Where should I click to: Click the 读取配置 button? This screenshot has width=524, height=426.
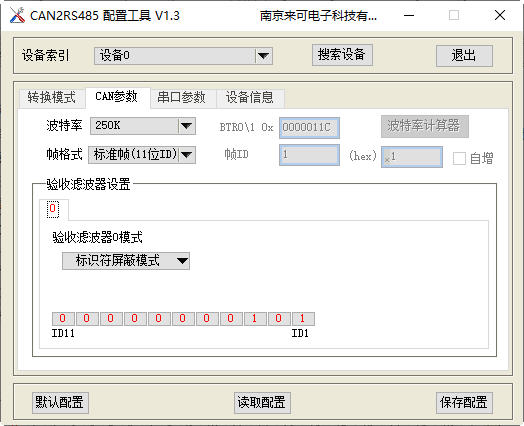262,403
